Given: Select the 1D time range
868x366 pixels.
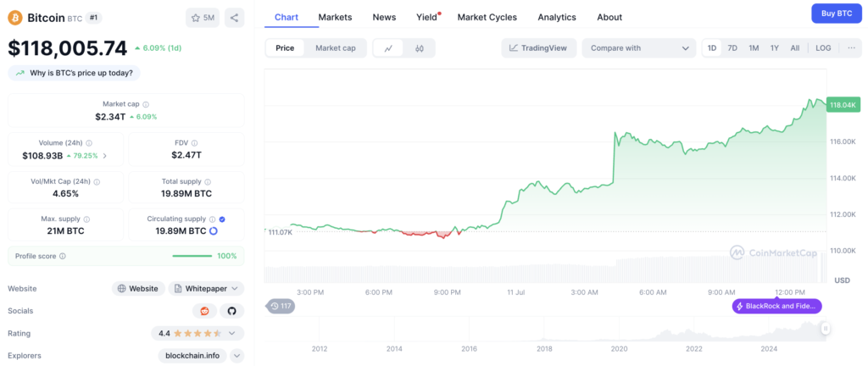Looking at the screenshot, I should 712,48.
